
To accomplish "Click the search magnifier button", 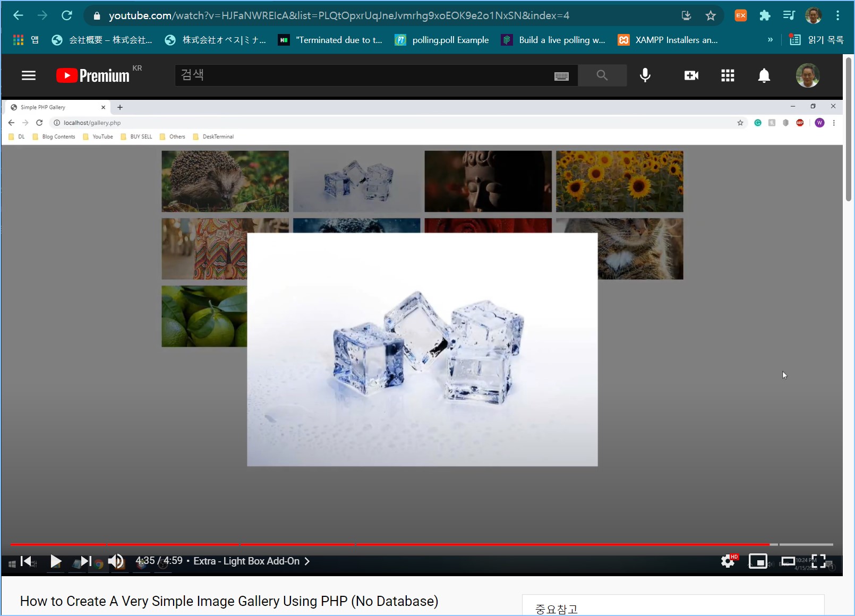I will tap(602, 75).
